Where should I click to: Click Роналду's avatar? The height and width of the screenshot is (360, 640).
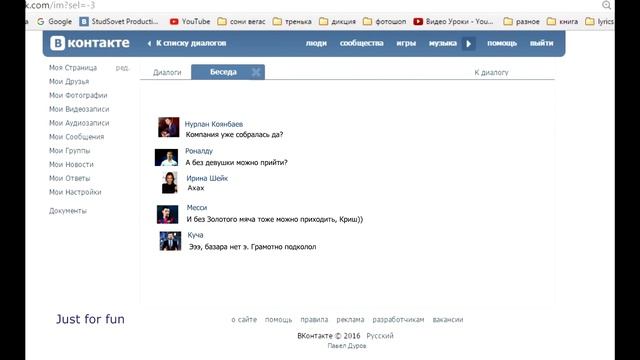coord(166,158)
